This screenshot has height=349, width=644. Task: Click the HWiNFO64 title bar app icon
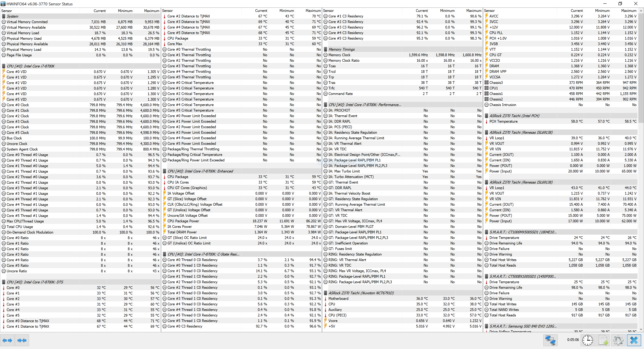3,4
